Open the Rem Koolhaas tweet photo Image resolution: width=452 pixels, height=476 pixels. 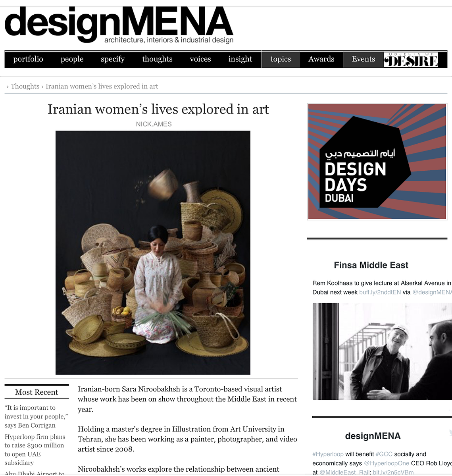pos(382,351)
